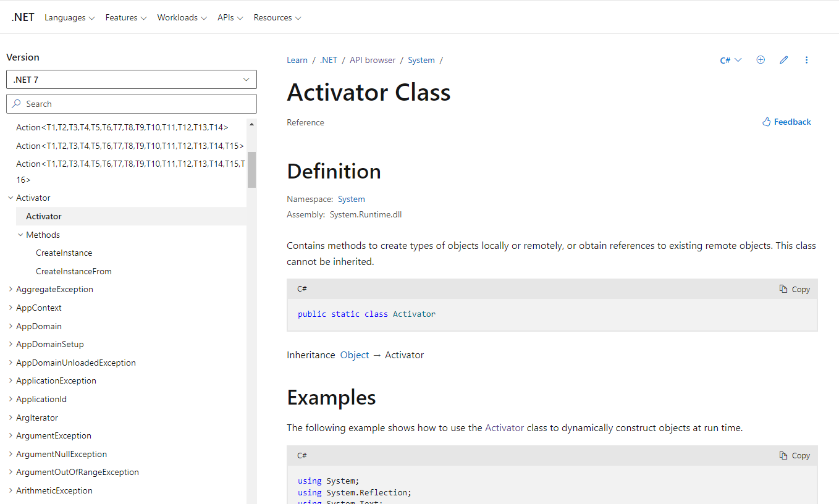The width and height of the screenshot is (839, 504).
Task: Select CreateInstance in the tree
Action: [64, 253]
